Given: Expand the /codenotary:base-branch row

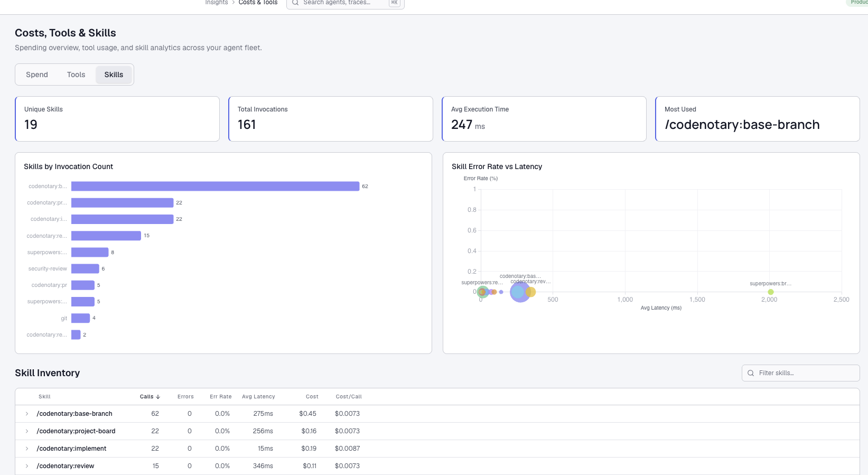Looking at the screenshot, I should point(27,414).
